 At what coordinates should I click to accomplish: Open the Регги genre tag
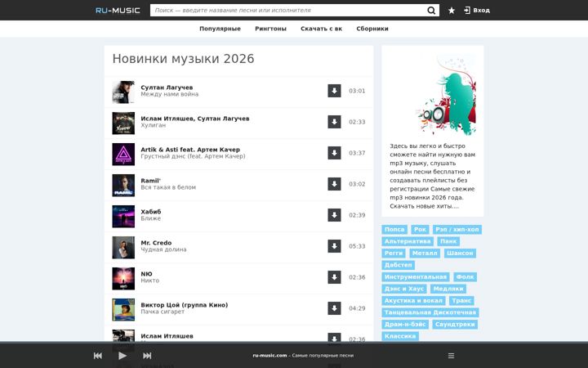pos(394,253)
